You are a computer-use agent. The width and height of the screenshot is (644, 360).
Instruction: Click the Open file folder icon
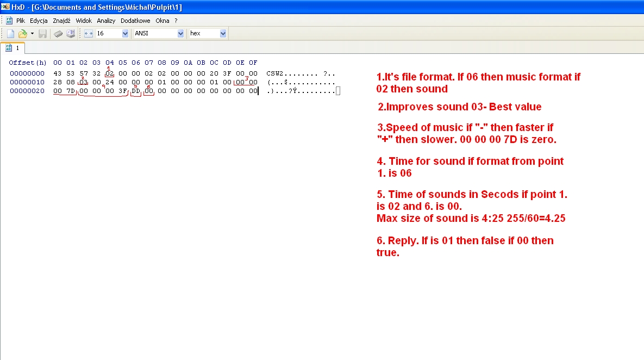point(22,34)
